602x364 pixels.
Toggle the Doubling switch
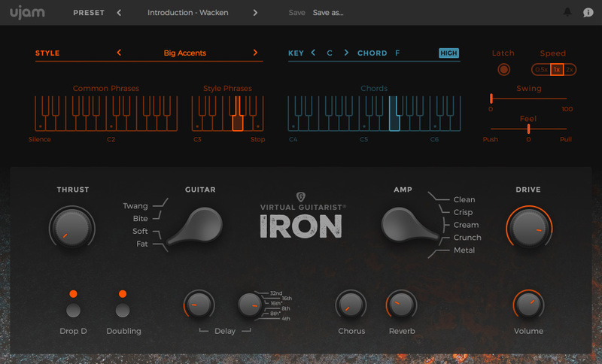(123, 310)
